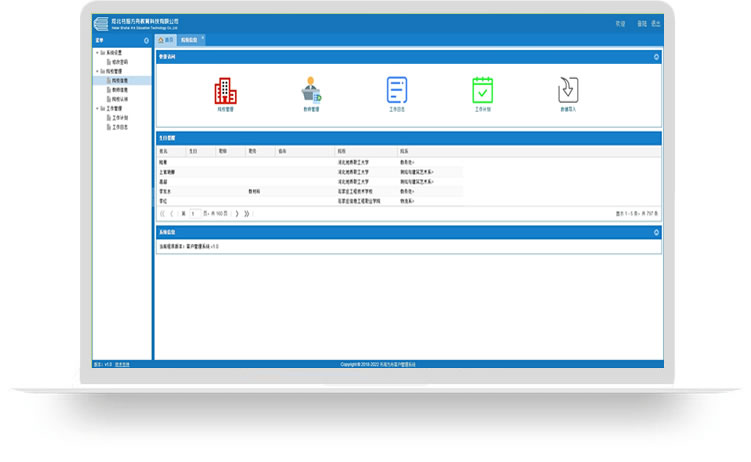Open the green work plan calendar icon
Image resolution: width=751 pixels, height=462 pixels.
pyautogui.click(x=483, y=91)
